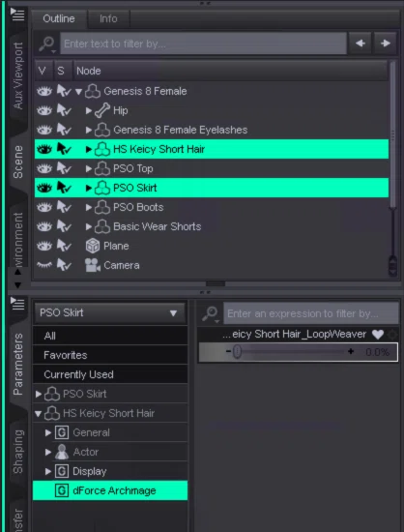Click the Parameters expression filter field
This screenshot has height=532, width=404.
(311, 313)
